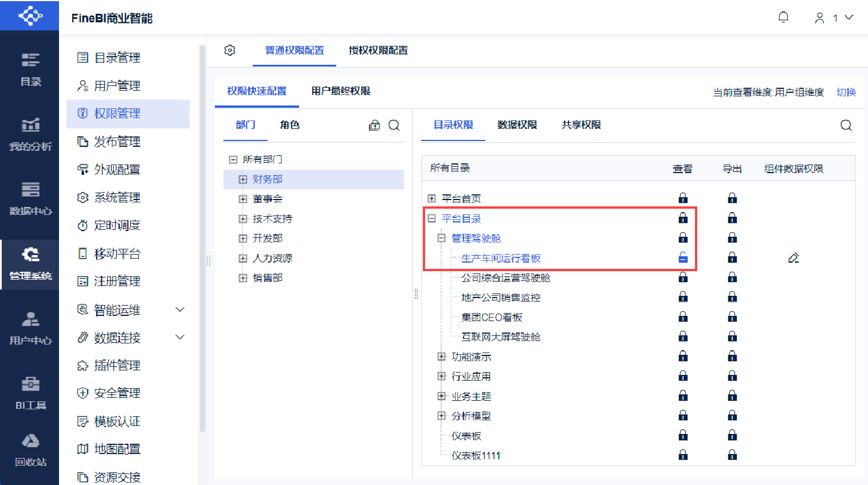Expand the 智能运维 menu chevron
Image resolution: width=868 pixels, height=485 pixels.
(180, 310)
